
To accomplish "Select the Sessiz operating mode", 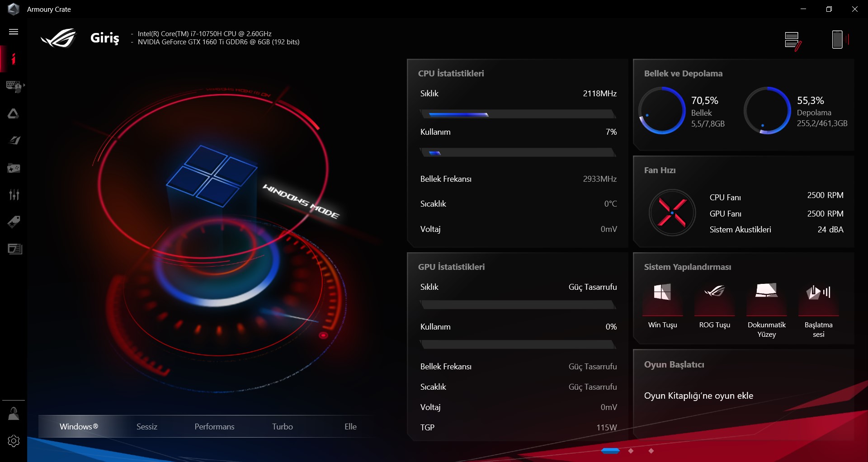I will pos(147,426).
